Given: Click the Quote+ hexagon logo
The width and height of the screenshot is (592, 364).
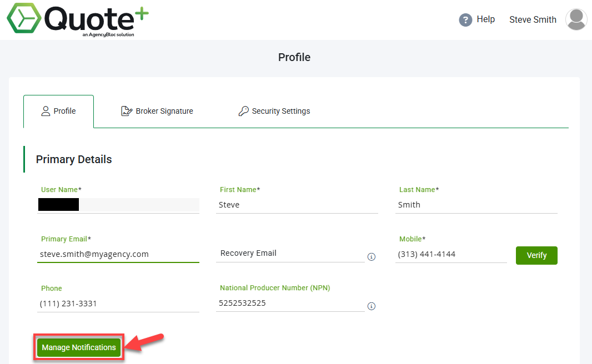Looking at the screenshot, I should [24, 18].
